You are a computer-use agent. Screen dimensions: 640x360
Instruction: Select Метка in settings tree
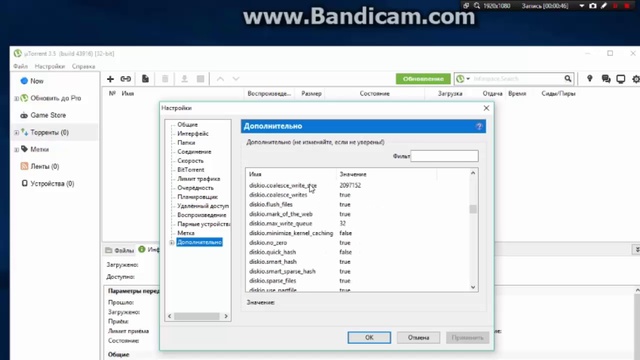[x=186, y=233]
